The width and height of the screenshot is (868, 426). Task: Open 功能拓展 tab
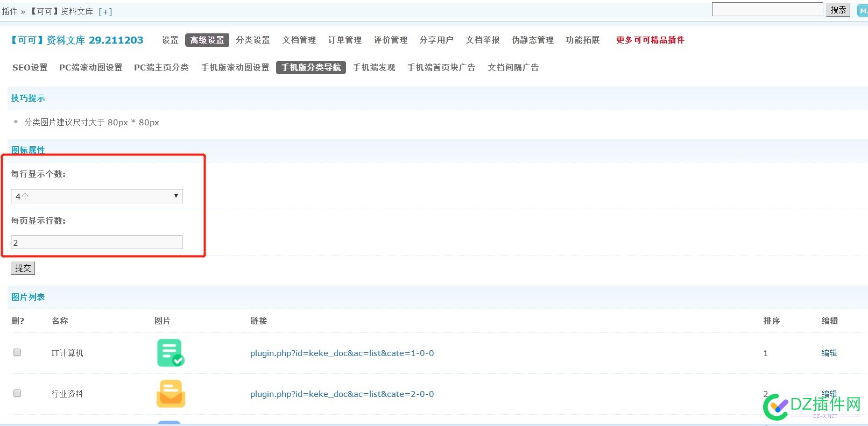583,40
